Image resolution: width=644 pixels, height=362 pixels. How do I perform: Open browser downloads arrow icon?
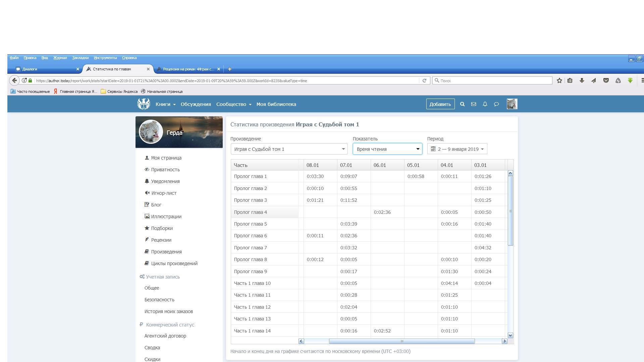pyautogui.click(x=582, y=80)
